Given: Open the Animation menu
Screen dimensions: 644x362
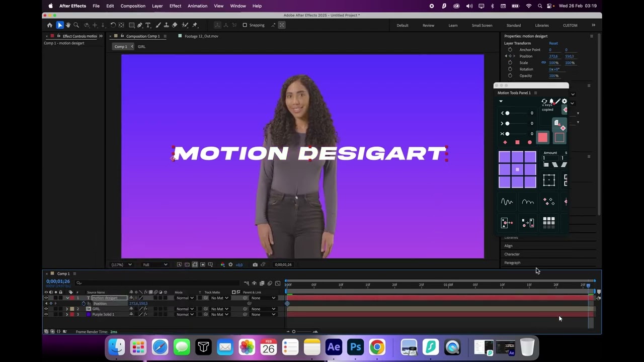Looking at the screenshot, I should [x=197, y=6].
